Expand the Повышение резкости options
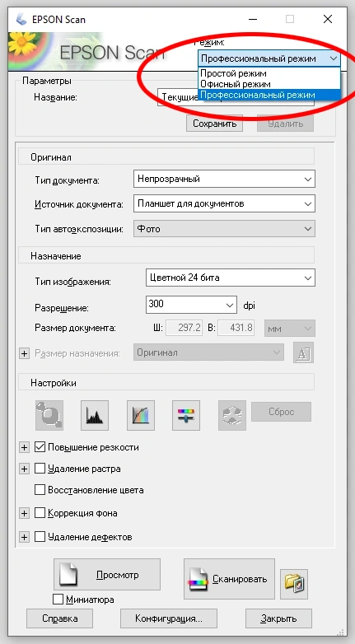 (x=24, y=447)
